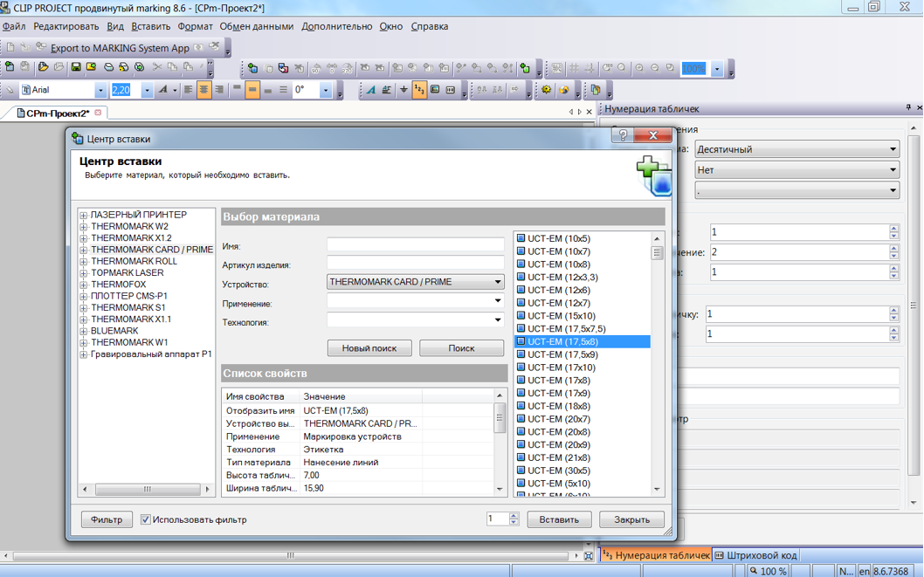Click the insert text 'A' icon
This screenshot has height=577, width=924.
(370, 90)
